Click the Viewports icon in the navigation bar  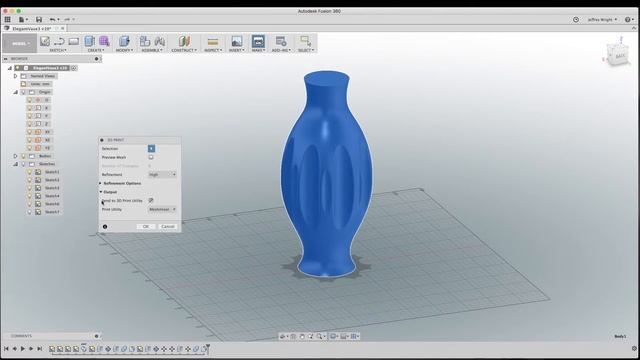tap(354, 336)
